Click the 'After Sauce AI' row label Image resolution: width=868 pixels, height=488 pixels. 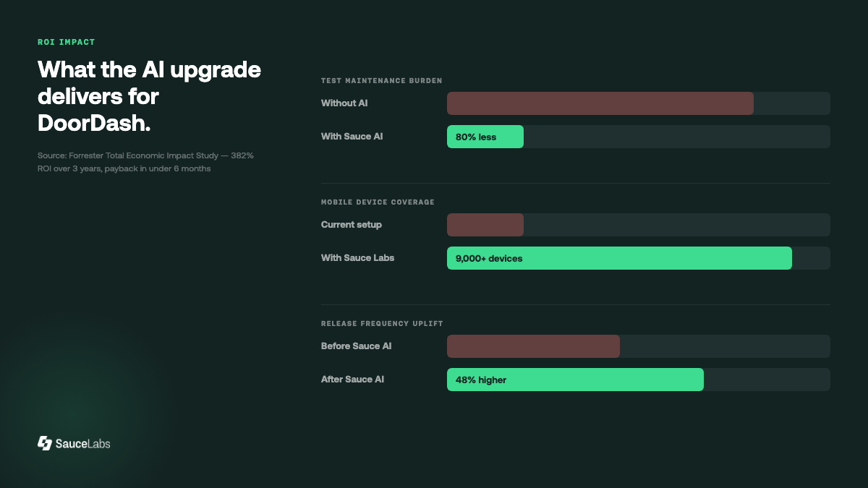pos(353,380)
